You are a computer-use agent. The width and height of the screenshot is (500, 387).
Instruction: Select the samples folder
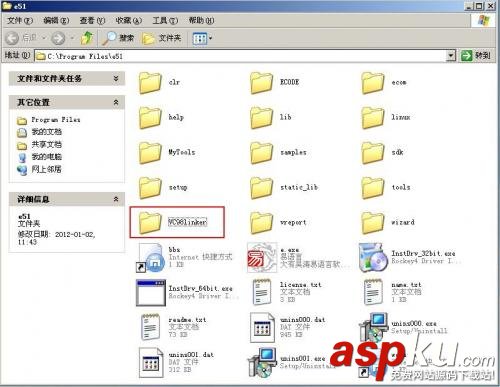tap(261, 153)
